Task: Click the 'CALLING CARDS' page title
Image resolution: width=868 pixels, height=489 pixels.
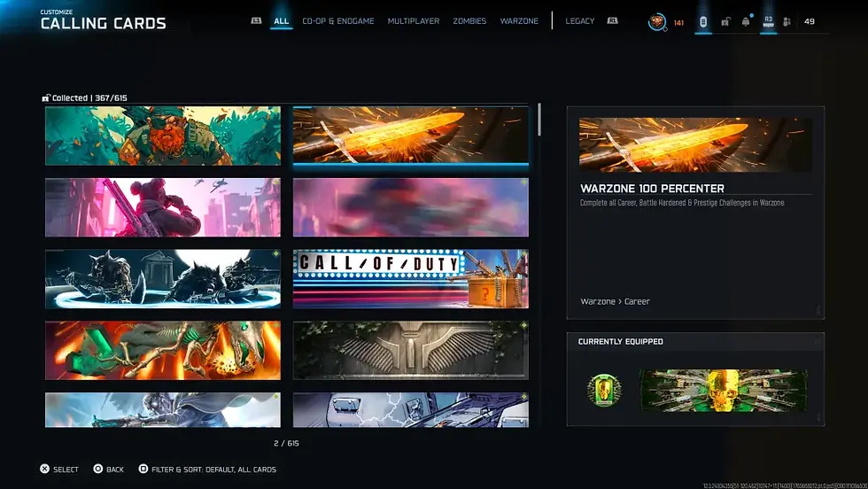Action: coord(103,24)
